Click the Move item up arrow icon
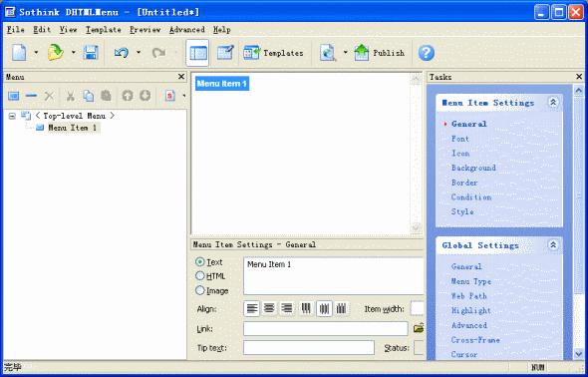The height and width of the screenshot is (377, 588). click(x=128, y=96)
